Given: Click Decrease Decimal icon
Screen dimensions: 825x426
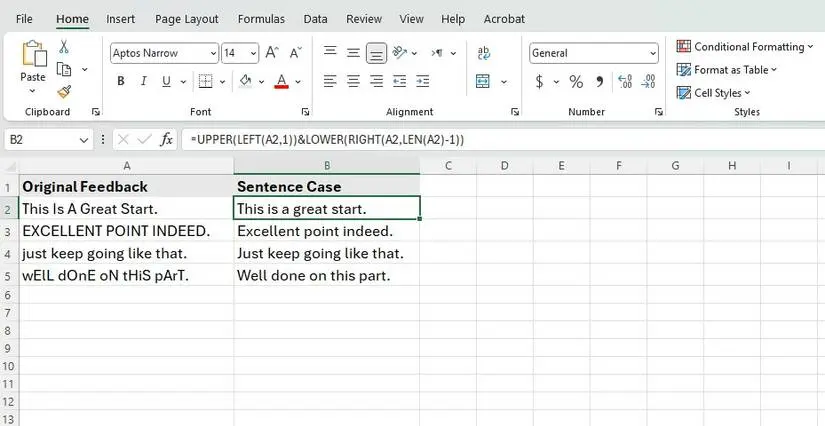Looking at the screenshot, I should click(648, 82).
